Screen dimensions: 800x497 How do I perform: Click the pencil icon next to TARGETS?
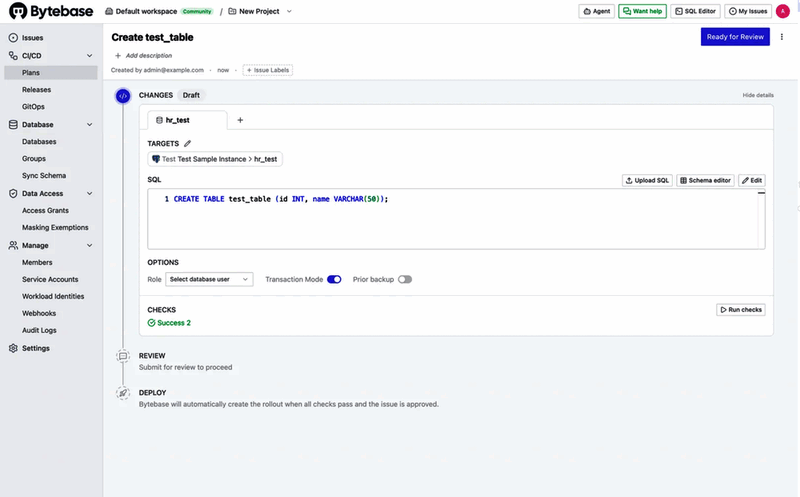(x=187, y=143)
